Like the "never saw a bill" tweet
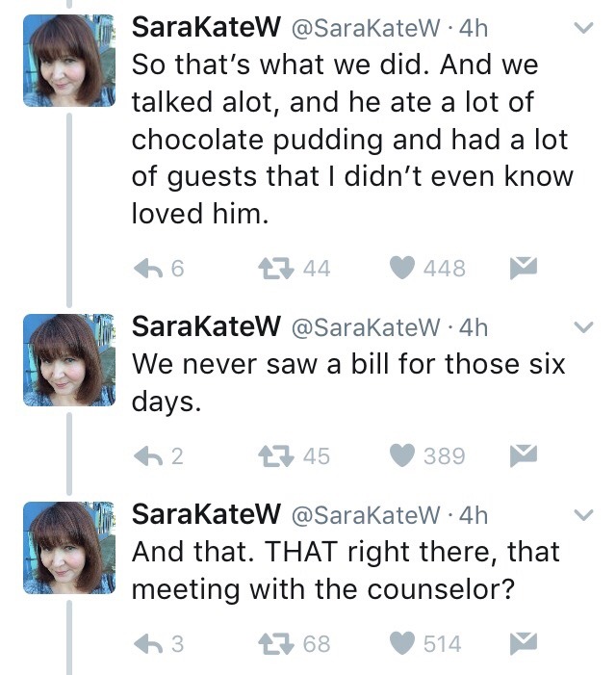This screenshot has width=616, height=675. (x=403, y=455)
